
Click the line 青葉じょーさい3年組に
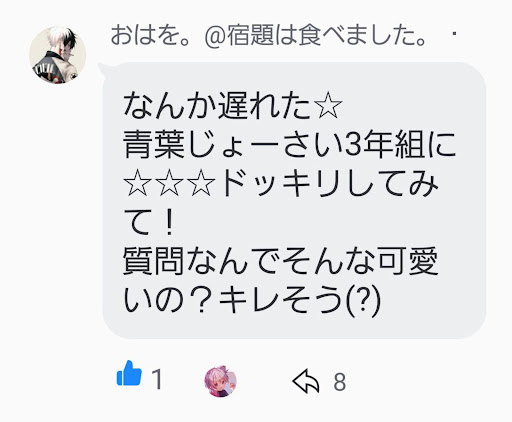[289, 145]
